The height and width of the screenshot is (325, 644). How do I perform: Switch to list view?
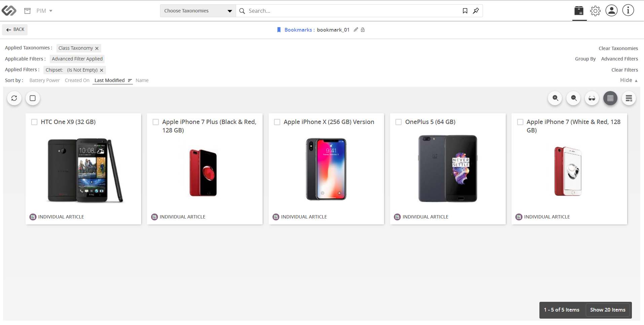pyautogui.click(x=629, y=98)
